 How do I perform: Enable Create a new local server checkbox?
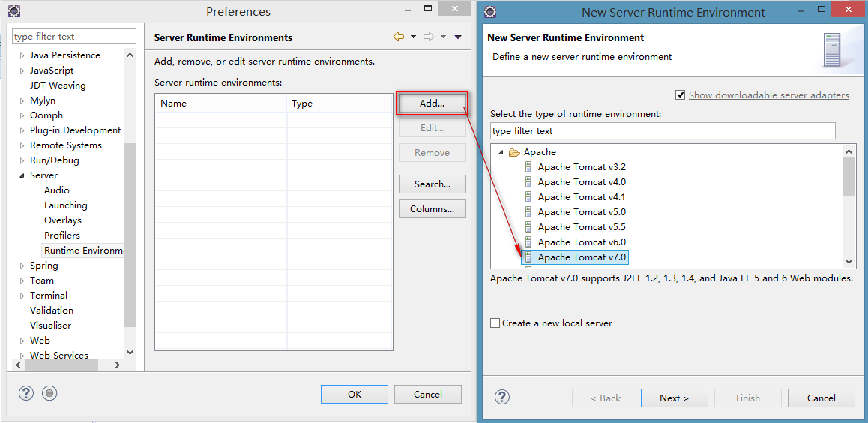click(x=495, y=322)
